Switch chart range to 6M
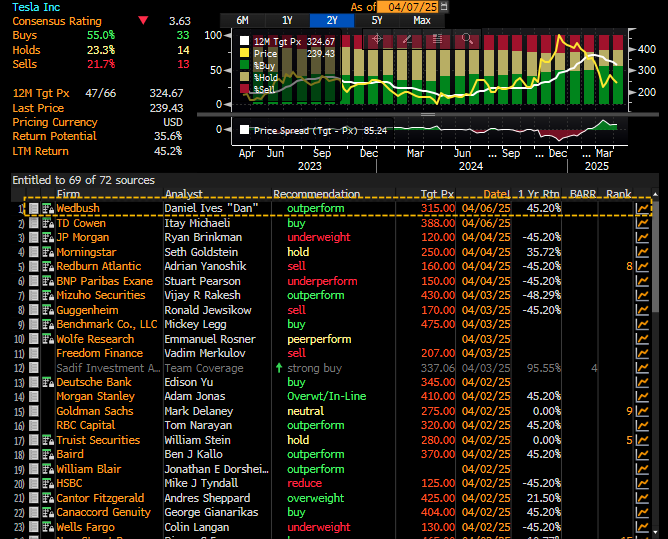The width and height of the screenshot is (668, 539). tap(243, 20)
